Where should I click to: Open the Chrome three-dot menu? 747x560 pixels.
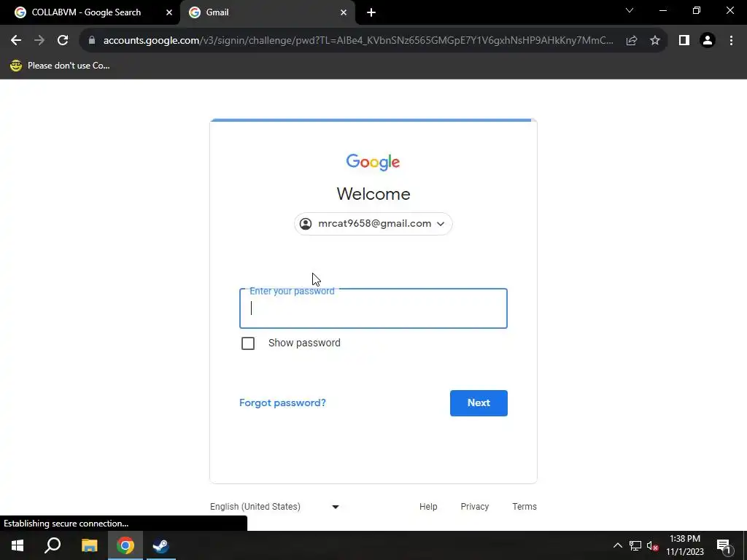click(731, 41)
